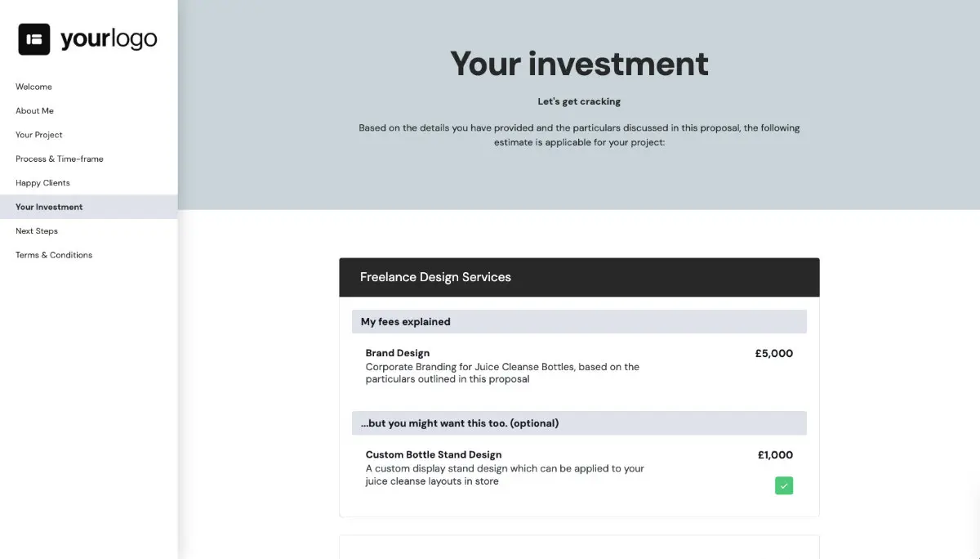Click the Freelance Design Services header bar
The image size is (980, 559).
(x=579, y=277)
